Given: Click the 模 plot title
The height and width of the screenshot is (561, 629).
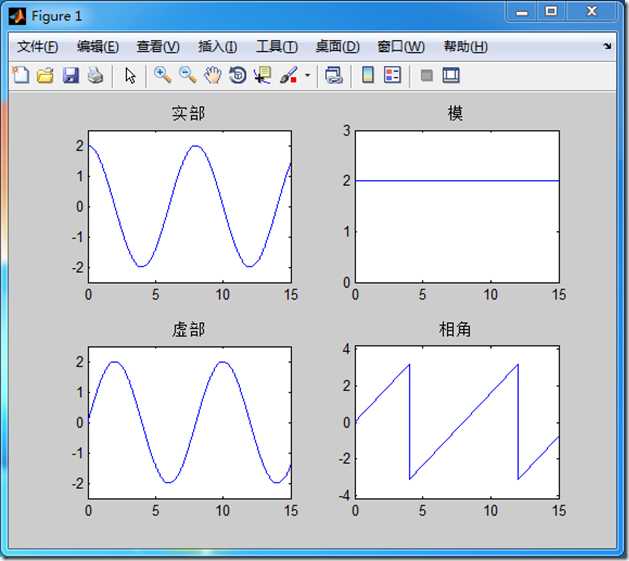Looking at the screenshot, I should click(455, 113).
